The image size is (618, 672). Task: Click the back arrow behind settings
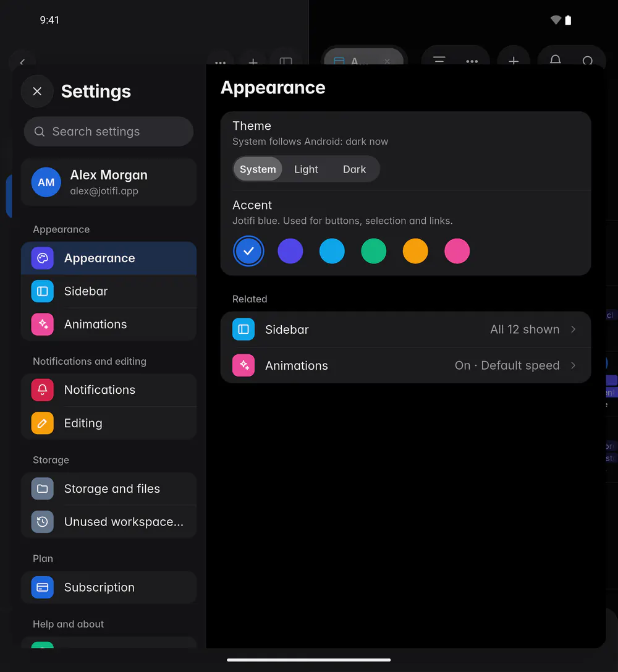[22, 62]
